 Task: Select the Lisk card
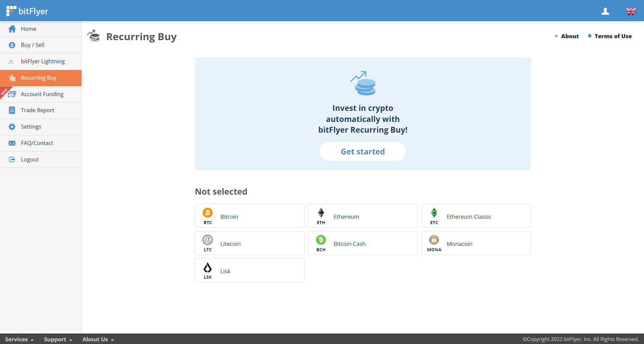point(250,270)
